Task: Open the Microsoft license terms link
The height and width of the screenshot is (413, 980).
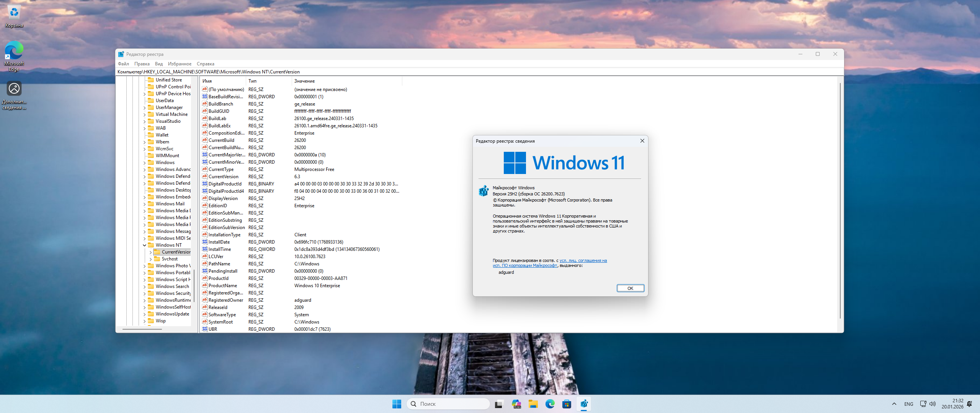Action: [x=583, y=261]
